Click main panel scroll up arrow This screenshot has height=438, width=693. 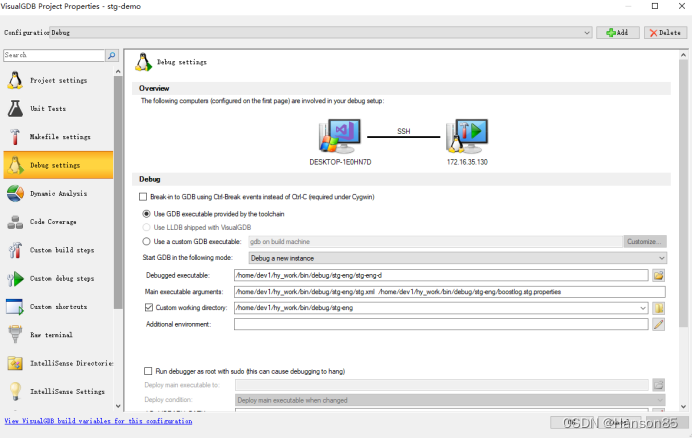(683, 55)
